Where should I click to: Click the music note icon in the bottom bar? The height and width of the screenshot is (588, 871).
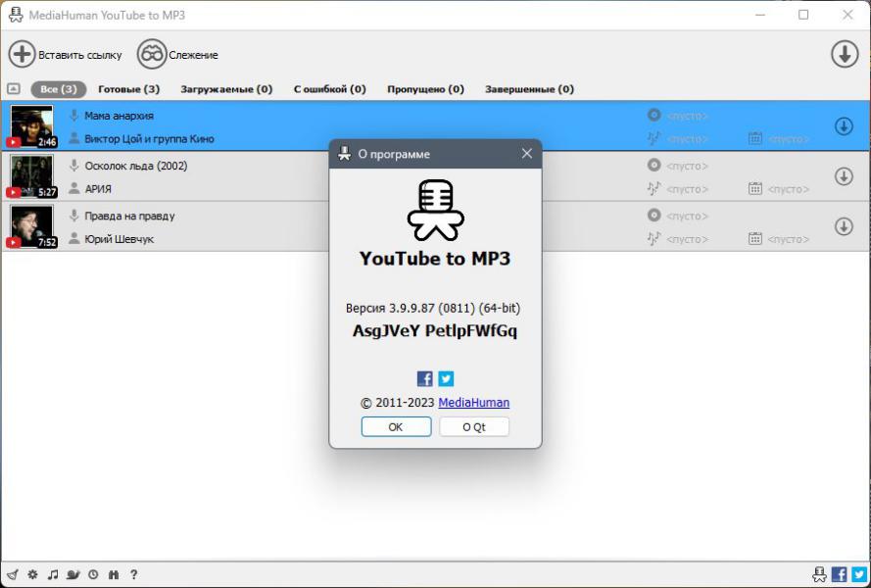(x=53, y=574)
